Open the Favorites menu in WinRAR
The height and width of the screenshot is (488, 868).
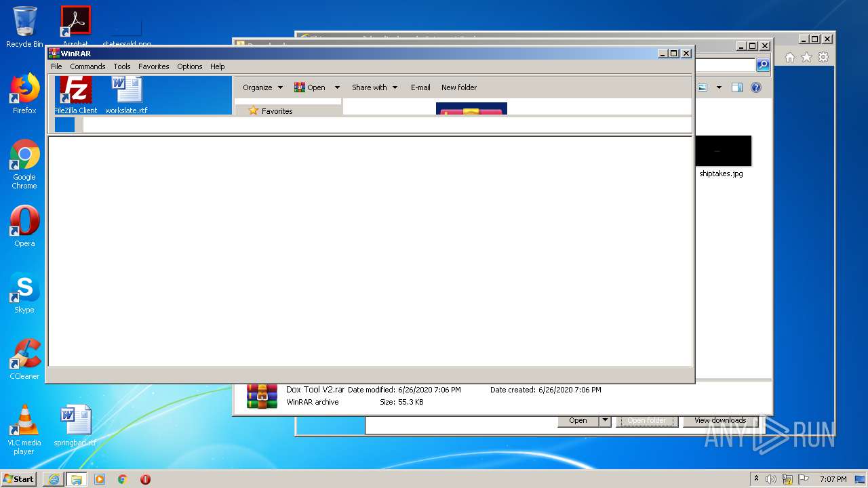tap(154, 66)
